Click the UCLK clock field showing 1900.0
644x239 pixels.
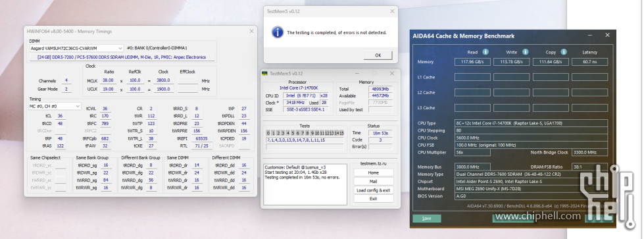(x=163, y=89)
